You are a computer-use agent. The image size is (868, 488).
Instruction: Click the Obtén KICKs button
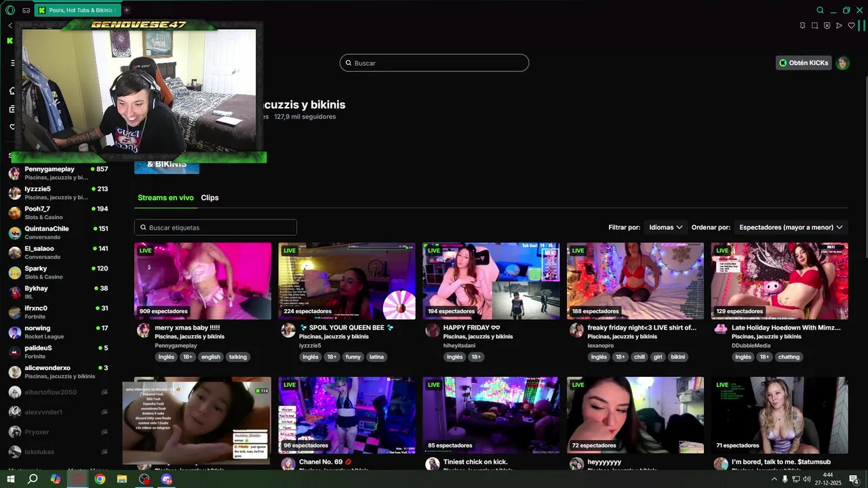coord(804,63)
